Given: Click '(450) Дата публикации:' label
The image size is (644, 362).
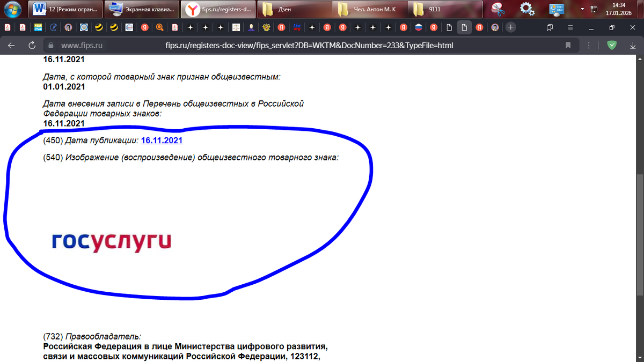Looking at the screenshot, I should [x=91, y=141].
